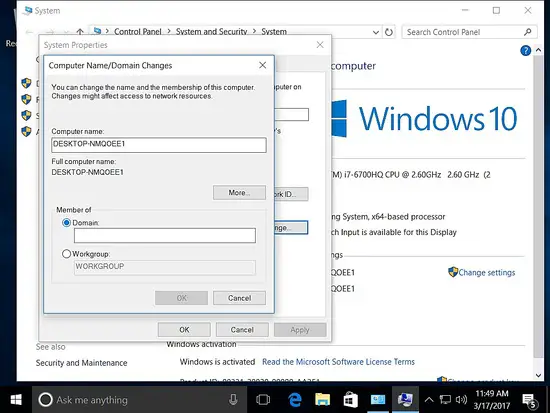Click the Change button in System Properties
Screen dimensions: 550x413
291,228
